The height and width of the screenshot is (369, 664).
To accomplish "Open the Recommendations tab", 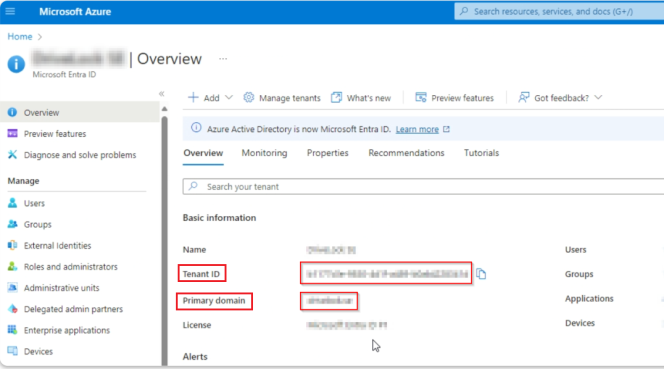I will [406, 153].
